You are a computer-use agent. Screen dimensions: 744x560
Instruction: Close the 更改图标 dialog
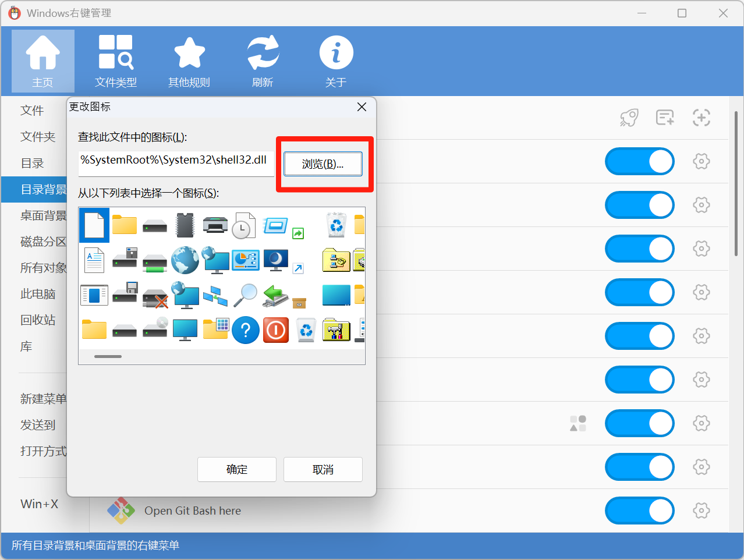[362, 107]
